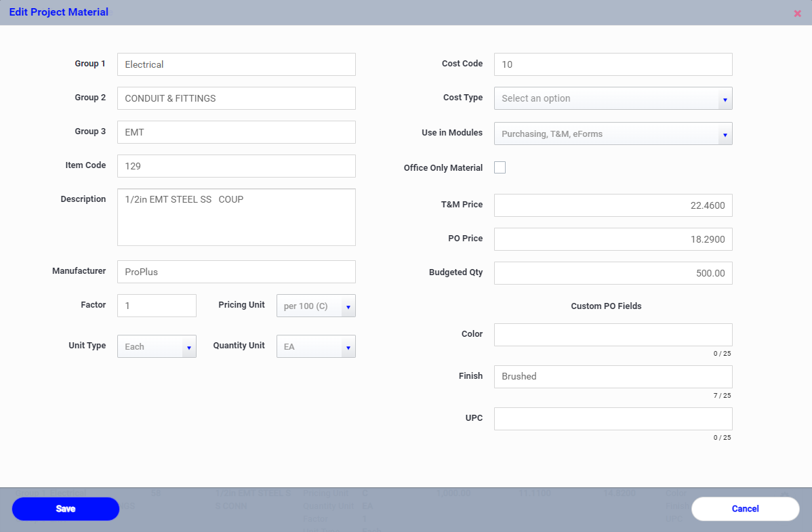Edit the Group 2 field
This screenshot has width=812, height=532.
236,98
